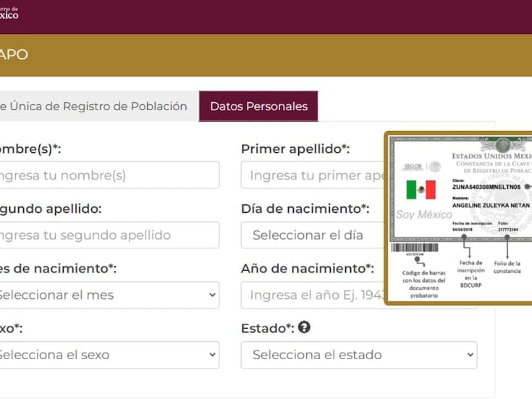Screen dimensions: 532x399
Task: Click the Primer apellido text field
Action: (x=313, y=175)
